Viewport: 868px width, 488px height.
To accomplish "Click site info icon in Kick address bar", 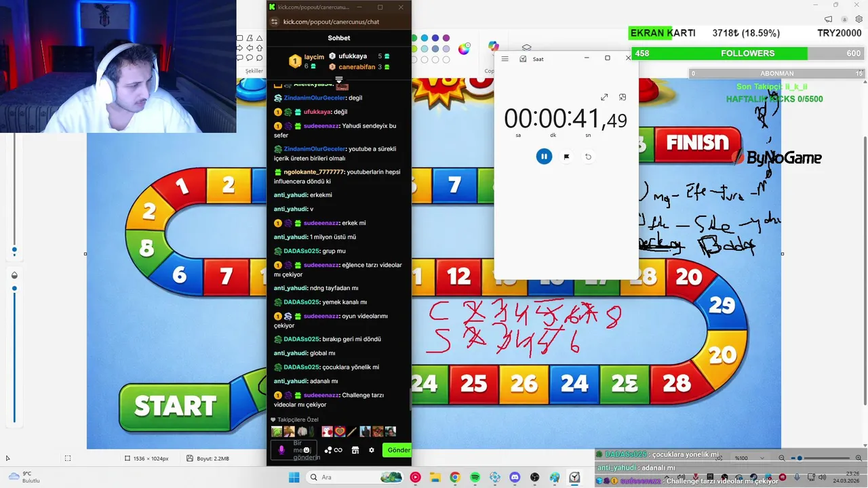I will coord(275,22).
